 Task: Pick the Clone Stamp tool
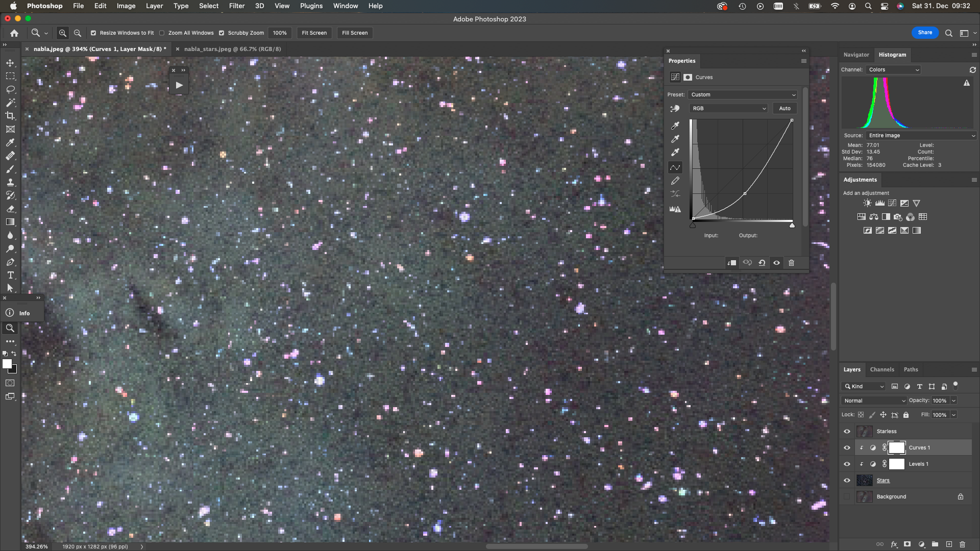[x=10, y=182]
